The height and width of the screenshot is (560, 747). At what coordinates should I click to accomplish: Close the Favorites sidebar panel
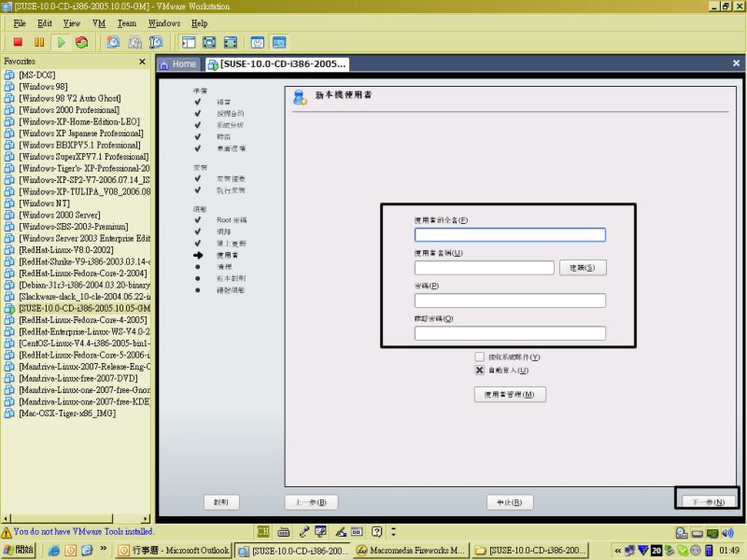click(142, 62)
